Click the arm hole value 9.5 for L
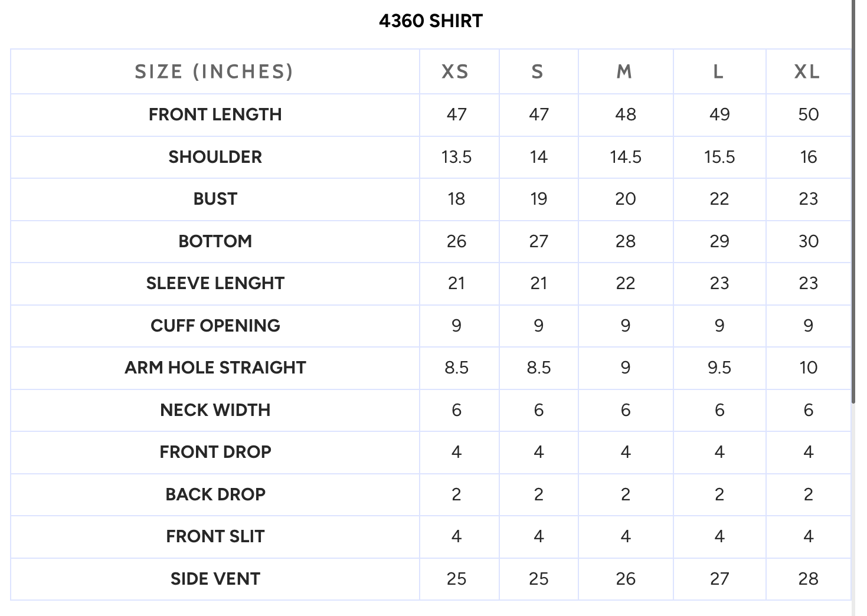Screen dimensions: 867x616 719,368
